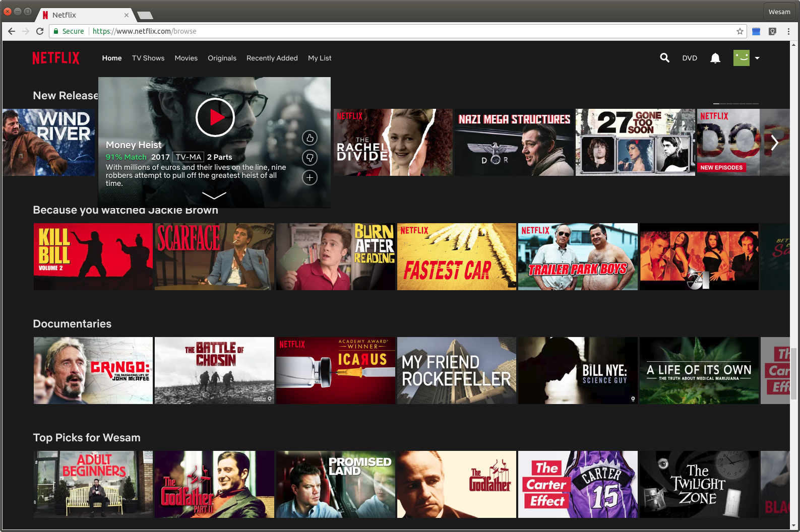The width and height of the screenshot is (800, 532).
Task: Reload the page in the browser
Action: coord(40,31)
